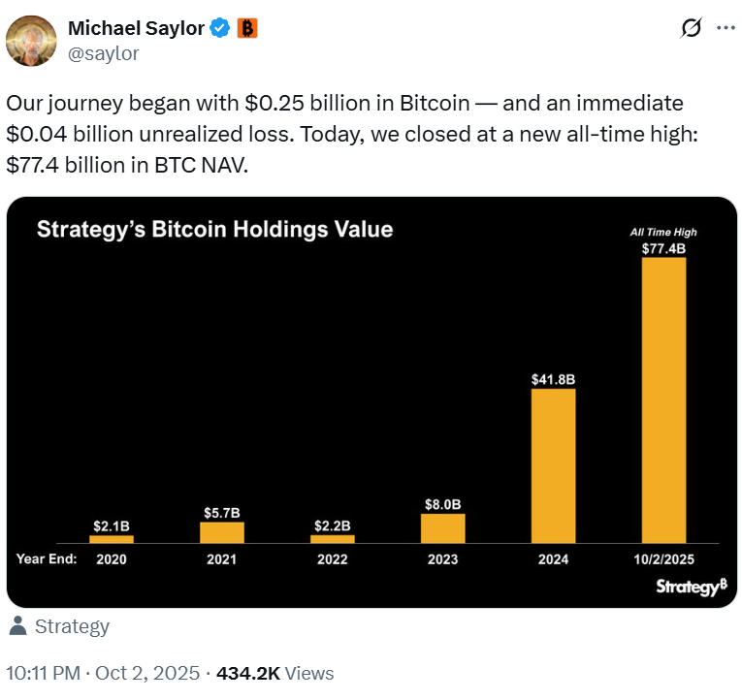The width and height of the screenshot is (742, 700).
Task: Click the Grok slashed-circle icon
Action: pyautogui.click(x=691, y=29)
